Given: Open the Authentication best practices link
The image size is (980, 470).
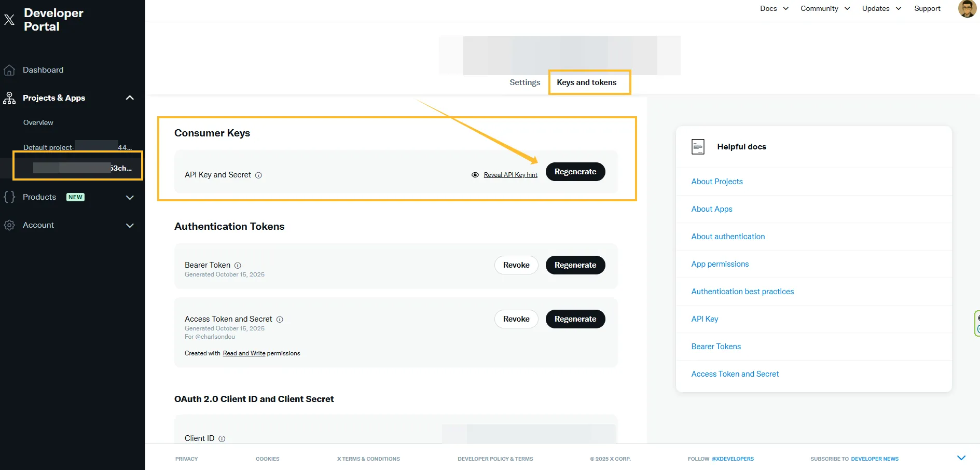Looking at the screenshot, I should click(742, 292).
